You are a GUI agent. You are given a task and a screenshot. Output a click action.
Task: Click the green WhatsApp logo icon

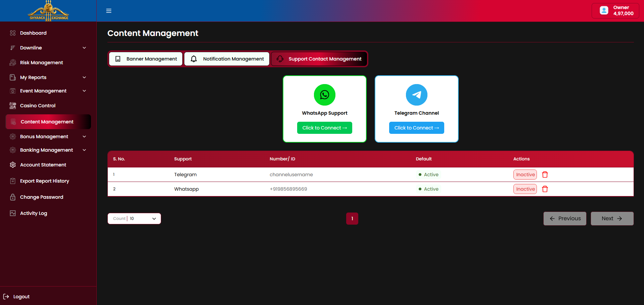point(325,95)
